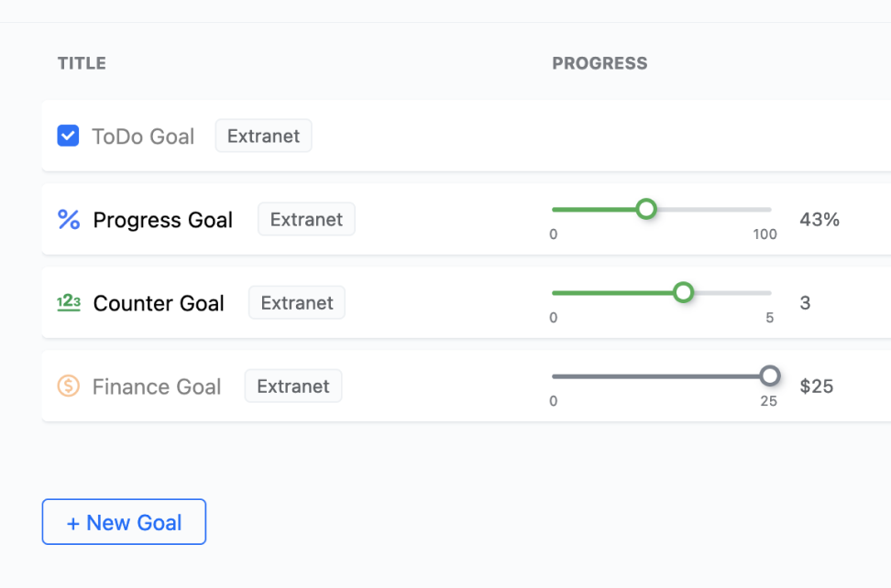
Task: Click the Extranet tag on ToDo Goal
Action: point(264,136)
